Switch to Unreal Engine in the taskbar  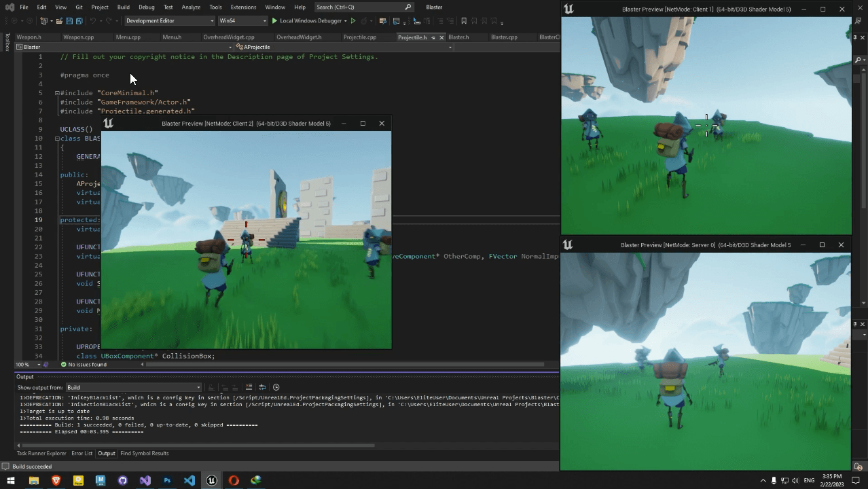(x=212, y=480)
